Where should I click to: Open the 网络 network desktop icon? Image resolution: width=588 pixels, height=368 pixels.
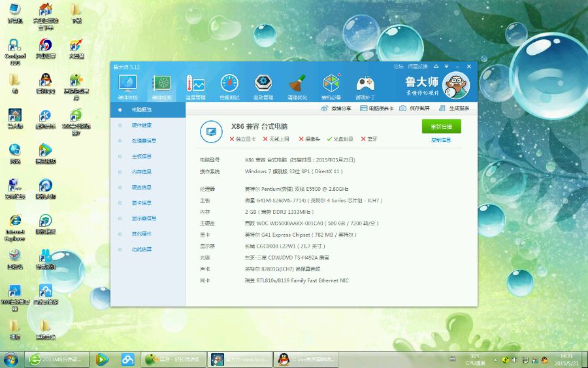click(15, 154)
